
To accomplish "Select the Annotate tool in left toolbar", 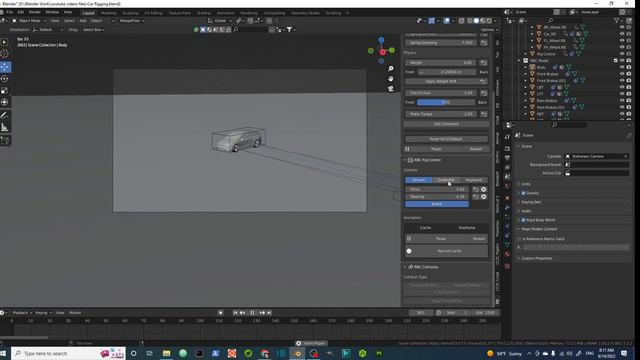I will [x=5, y=116].
